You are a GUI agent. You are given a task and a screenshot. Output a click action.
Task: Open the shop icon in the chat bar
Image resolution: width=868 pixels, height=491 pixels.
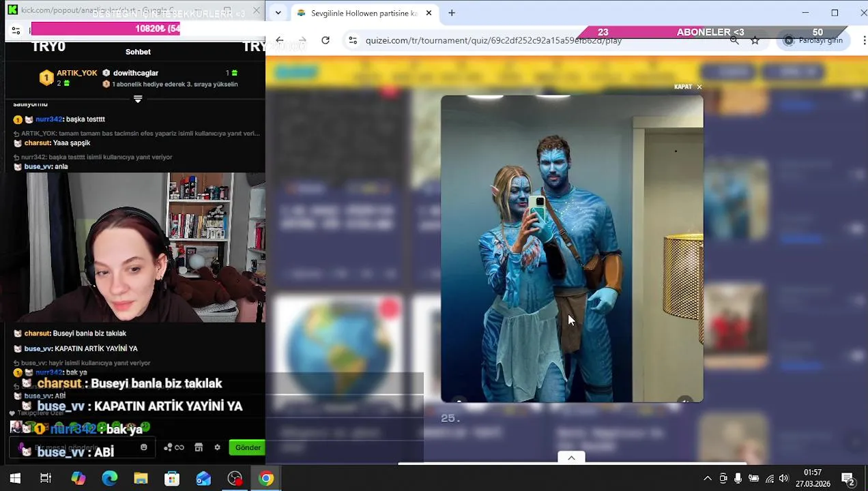point(199,447)
